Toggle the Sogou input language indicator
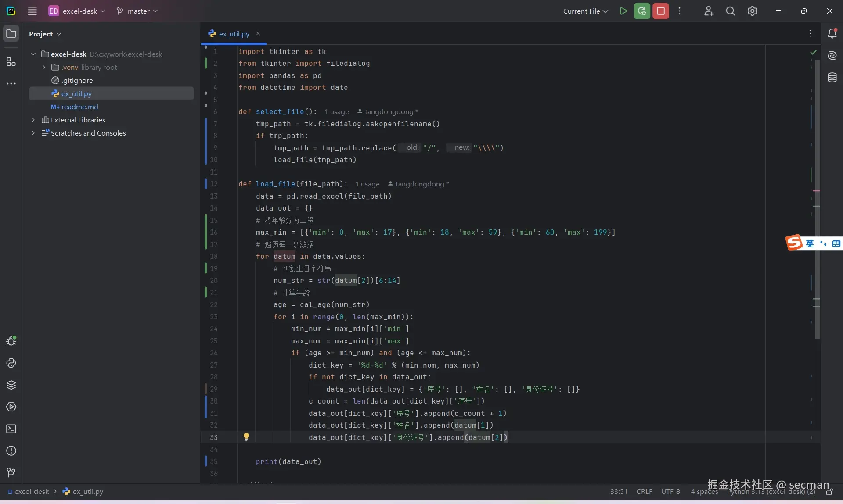Screen dimensions: 843x504 810,243
